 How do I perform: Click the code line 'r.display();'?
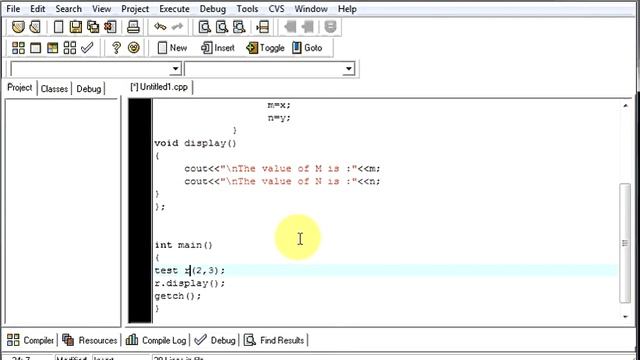189,283
